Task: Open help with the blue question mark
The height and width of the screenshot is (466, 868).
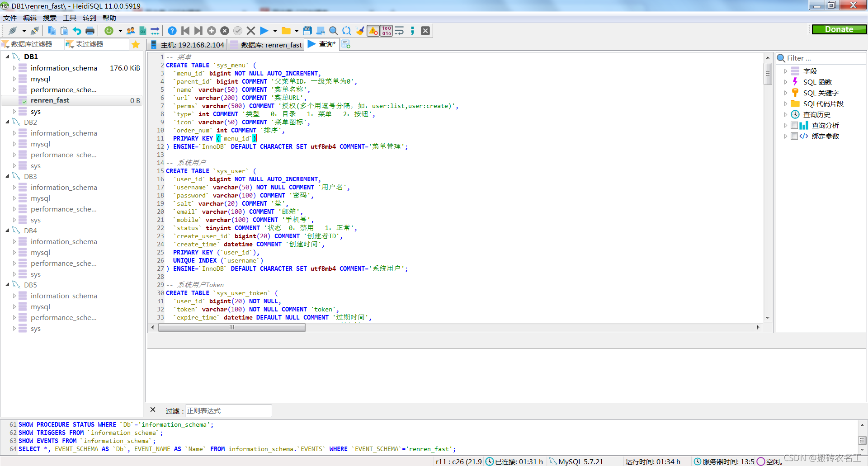Action: pos(172,31)
